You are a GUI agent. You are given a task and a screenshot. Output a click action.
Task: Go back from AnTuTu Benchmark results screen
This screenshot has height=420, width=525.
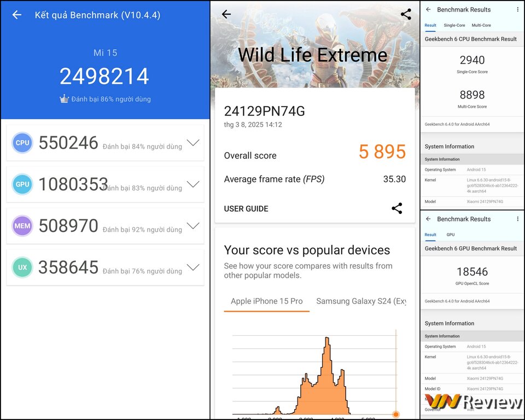17,14
